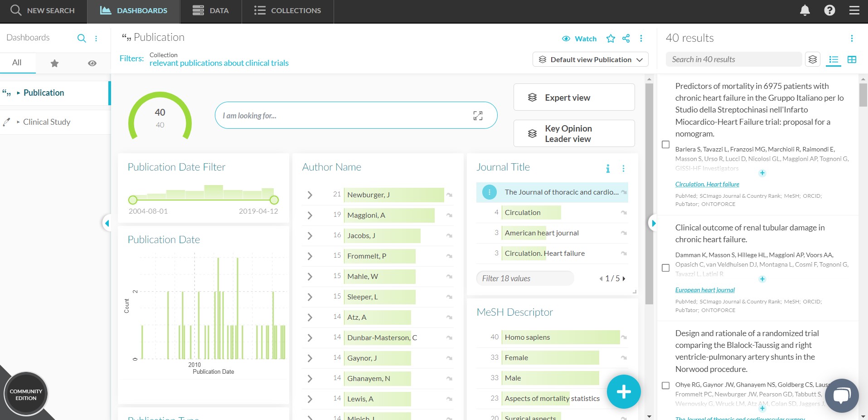Go to next Journal Title page arrow
868x420 pixels.
click(x=624, y=279)
